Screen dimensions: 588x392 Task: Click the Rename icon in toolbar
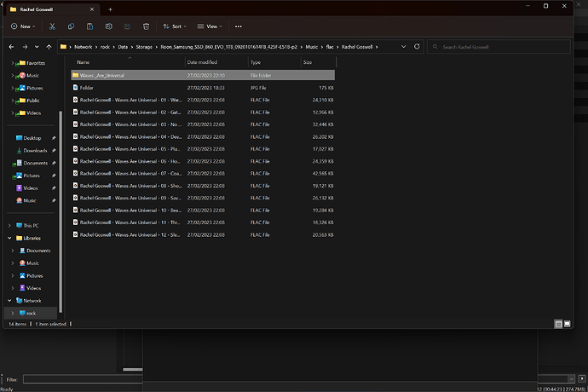(108, 27)
